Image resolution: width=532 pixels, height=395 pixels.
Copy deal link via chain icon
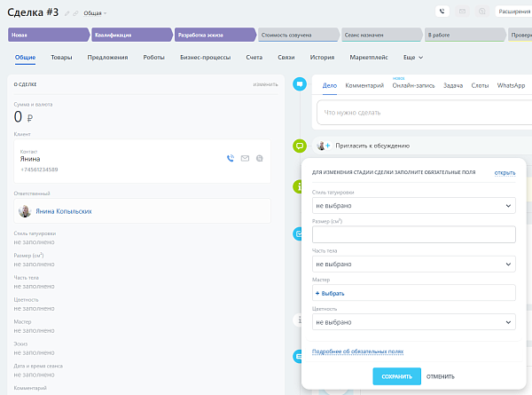click(75, 13)
